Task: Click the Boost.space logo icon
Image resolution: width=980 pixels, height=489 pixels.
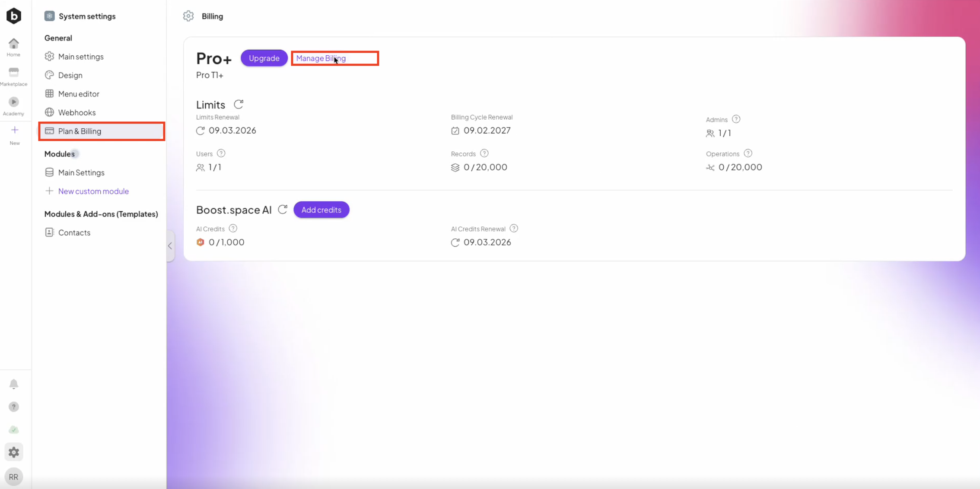Action: pos(14,16)
